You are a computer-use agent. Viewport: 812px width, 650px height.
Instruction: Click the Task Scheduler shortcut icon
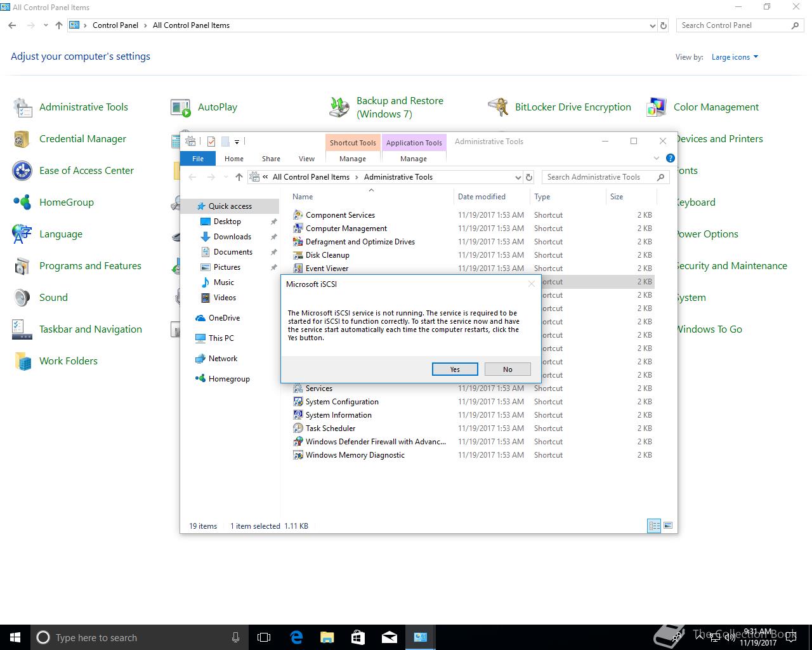(298, 428)
